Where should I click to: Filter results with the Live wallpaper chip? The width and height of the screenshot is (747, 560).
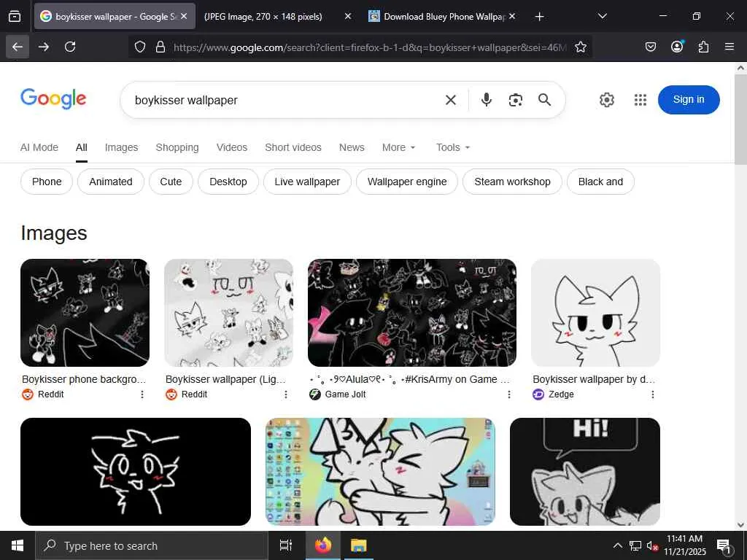click(307, 182)
